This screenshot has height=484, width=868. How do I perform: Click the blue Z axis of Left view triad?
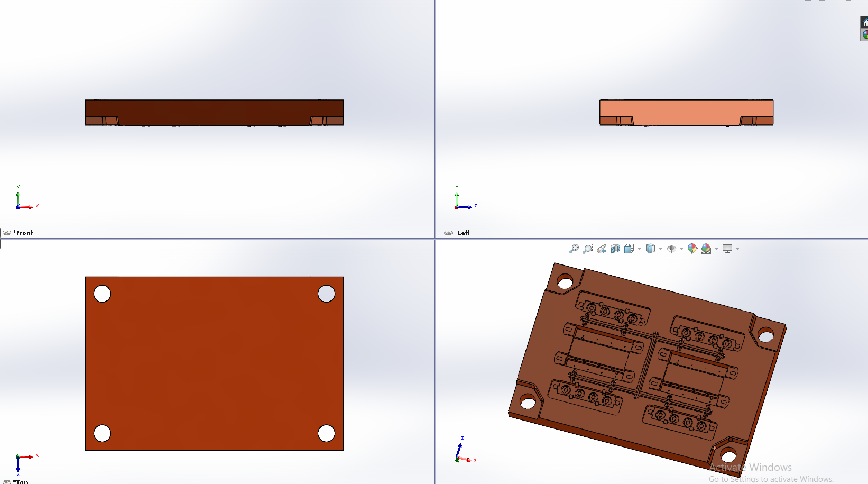[465, 207]
